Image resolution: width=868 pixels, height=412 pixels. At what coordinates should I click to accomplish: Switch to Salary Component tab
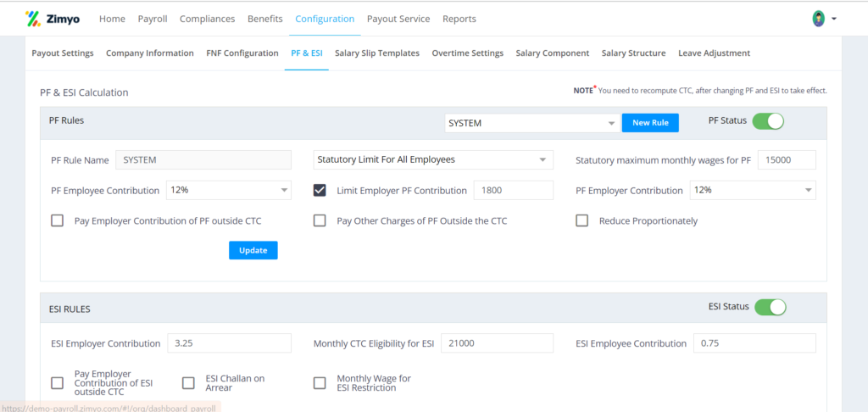click(x=553, y=53)
